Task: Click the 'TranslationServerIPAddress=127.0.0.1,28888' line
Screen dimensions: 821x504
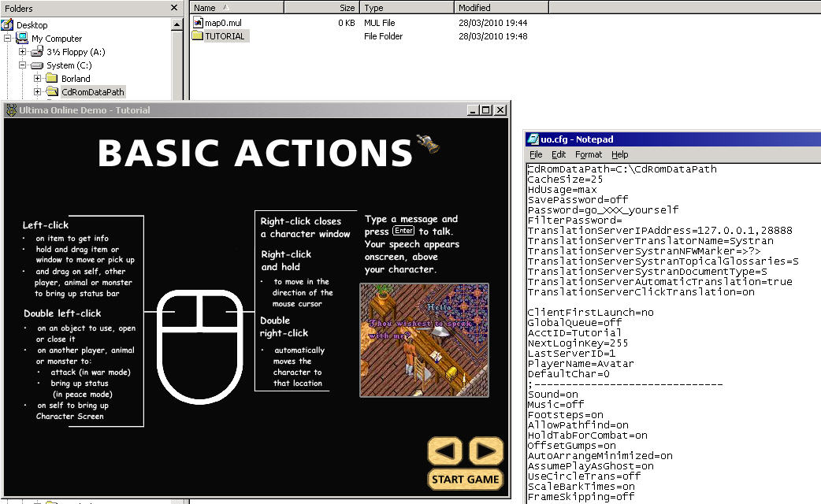Action: coord(659,230)
